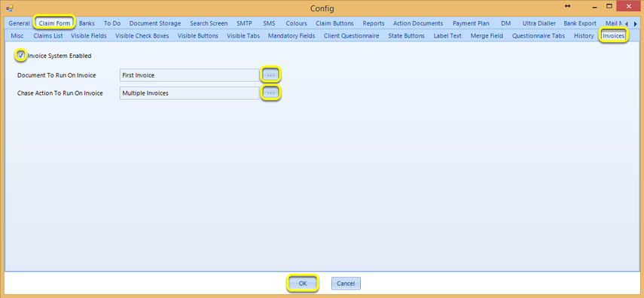Click the Config window app icon

[10, 8]
